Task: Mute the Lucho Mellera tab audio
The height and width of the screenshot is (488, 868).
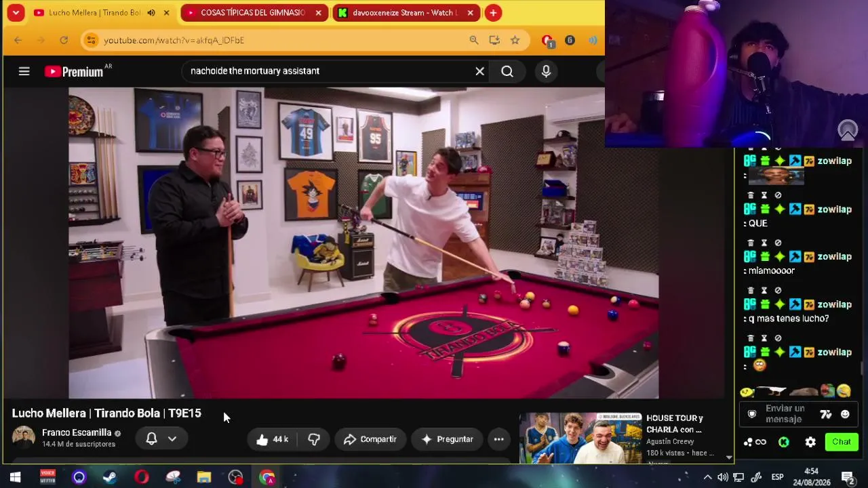Action: pyautogui.click(x=151, y=13)
